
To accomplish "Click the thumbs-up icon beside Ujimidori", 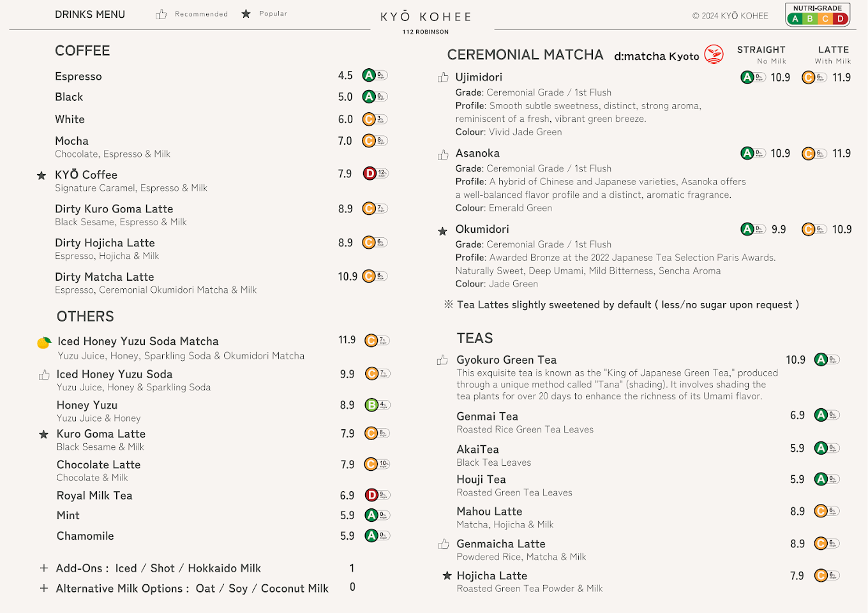I will 443,77.
